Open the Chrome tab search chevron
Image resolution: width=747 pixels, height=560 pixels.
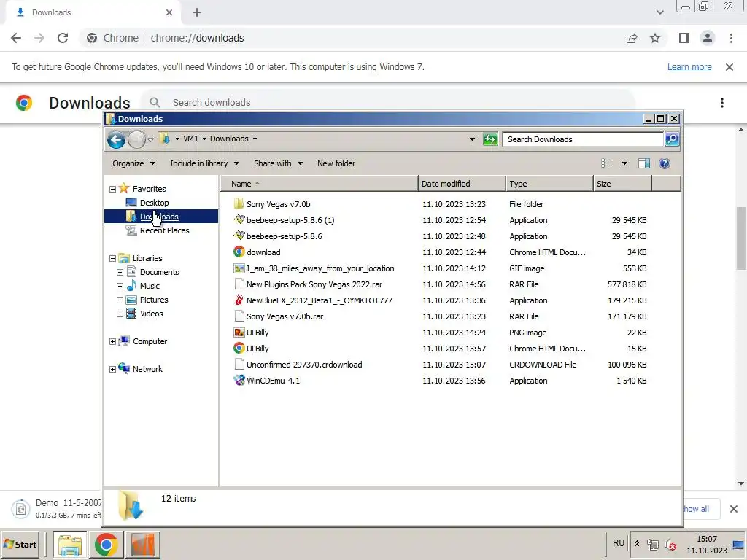click(659, 12)
